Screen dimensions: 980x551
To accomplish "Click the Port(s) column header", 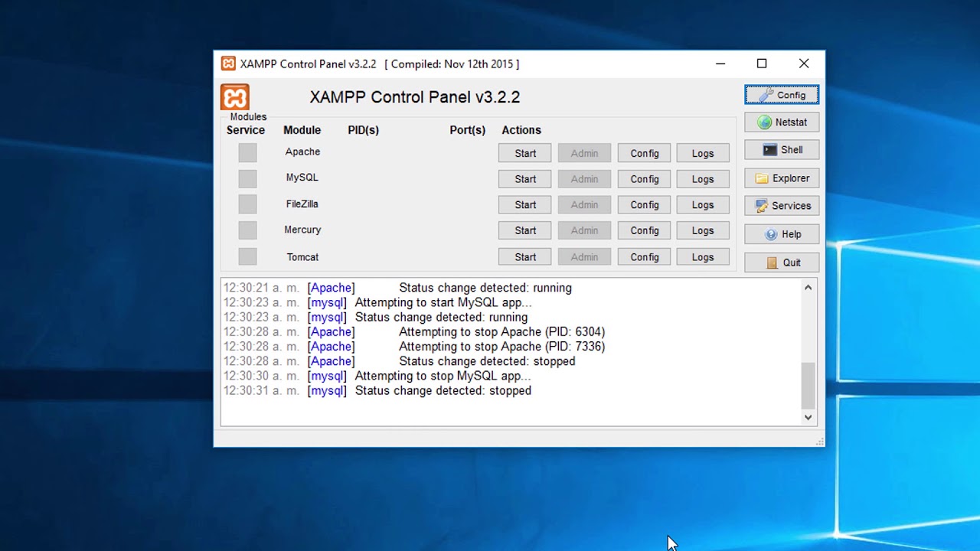I will coord(468,130).
